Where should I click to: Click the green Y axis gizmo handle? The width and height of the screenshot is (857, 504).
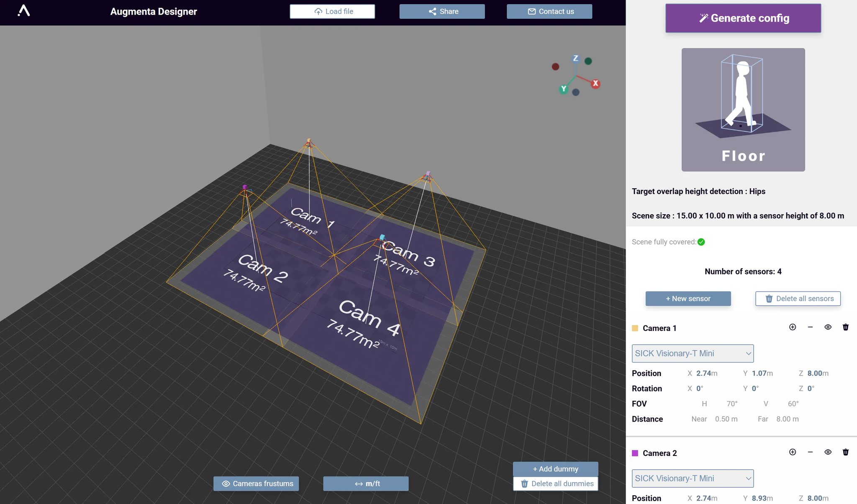(564, 89)
